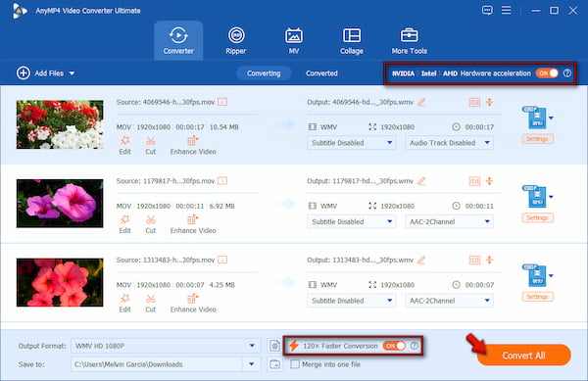This screenshot has height=381, width=588.
Task: Open folder icon next to Save to
Action: (274, 364)
